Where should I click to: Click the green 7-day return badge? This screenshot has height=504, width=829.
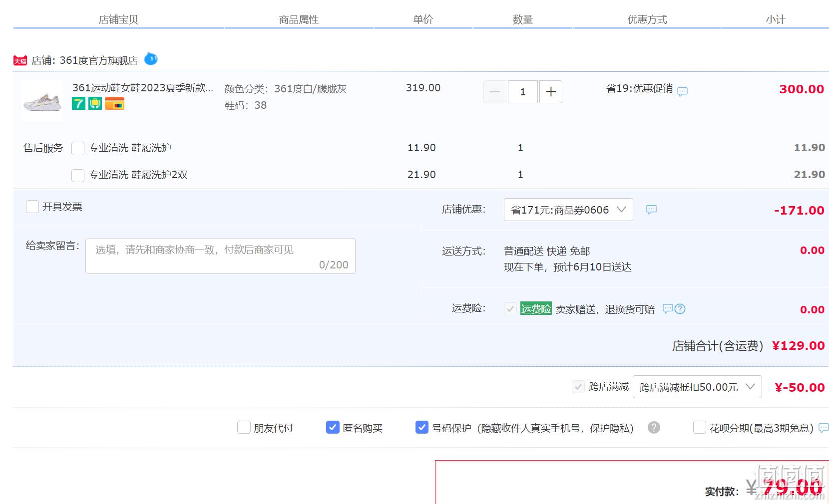[x=78, y=103]
